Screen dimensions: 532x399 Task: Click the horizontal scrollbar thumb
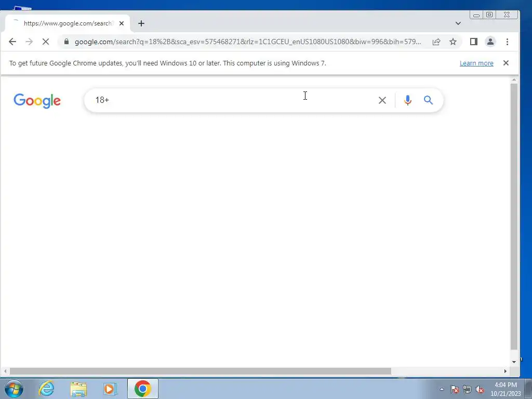(x=200, y=371)
